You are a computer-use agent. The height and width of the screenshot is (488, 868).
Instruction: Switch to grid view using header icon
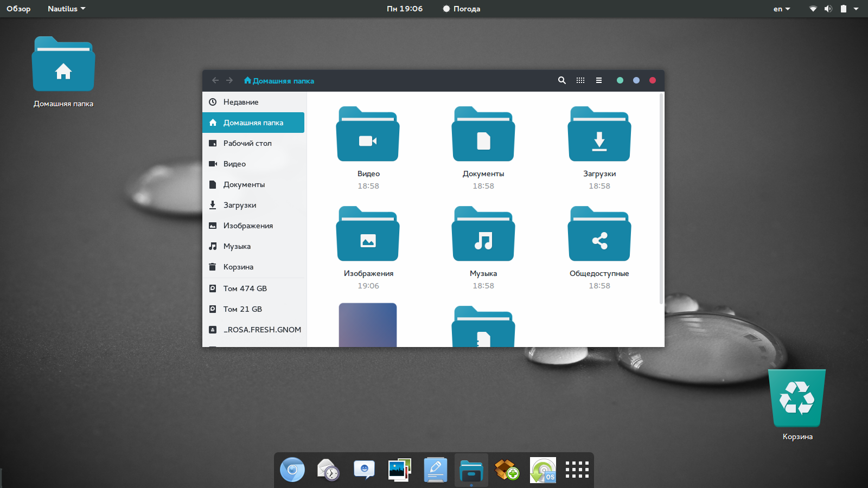click(580, 80)
